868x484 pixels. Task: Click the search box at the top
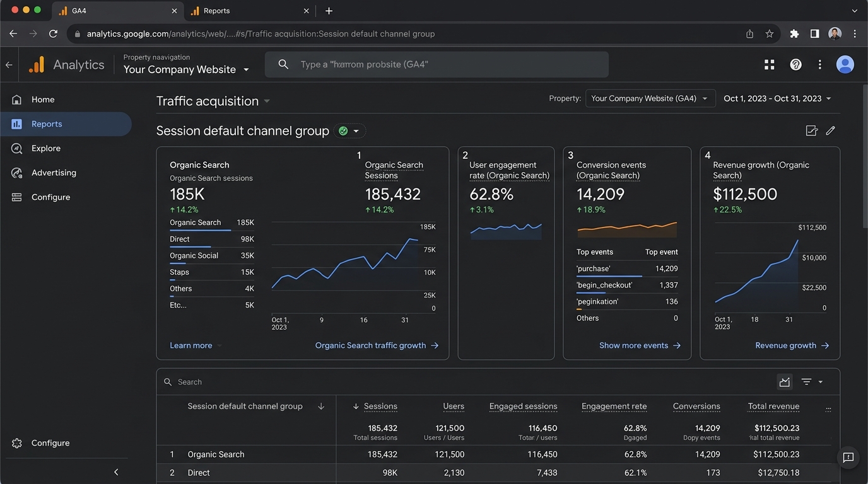point(437,64)
